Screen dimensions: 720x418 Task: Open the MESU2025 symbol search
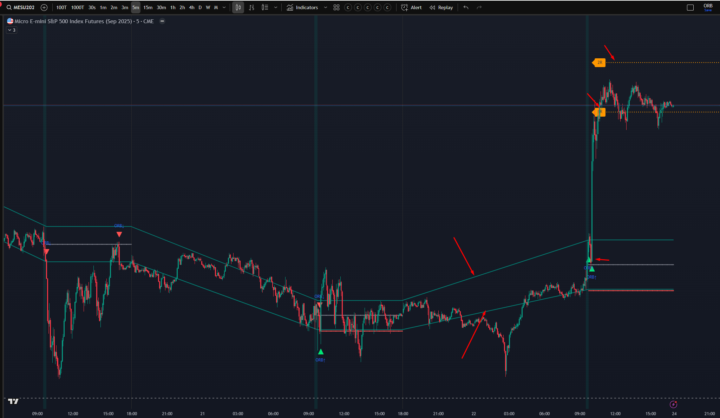[x=22, y=7]
